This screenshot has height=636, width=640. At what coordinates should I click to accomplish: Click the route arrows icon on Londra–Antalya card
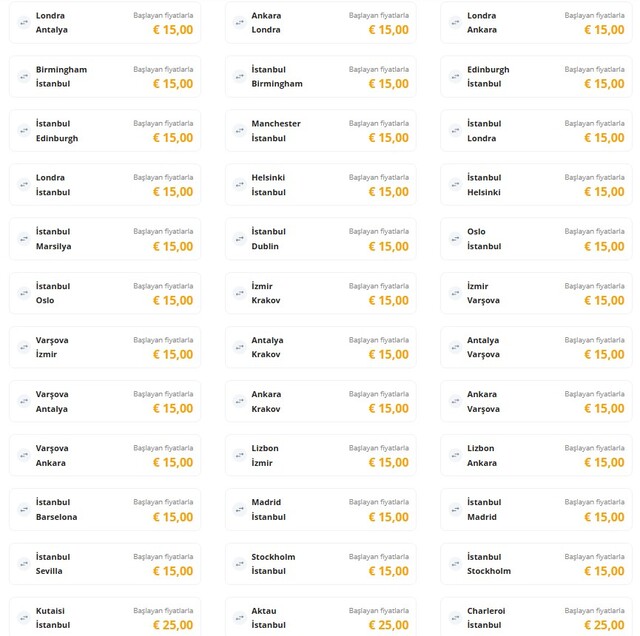tap(24, 22)
